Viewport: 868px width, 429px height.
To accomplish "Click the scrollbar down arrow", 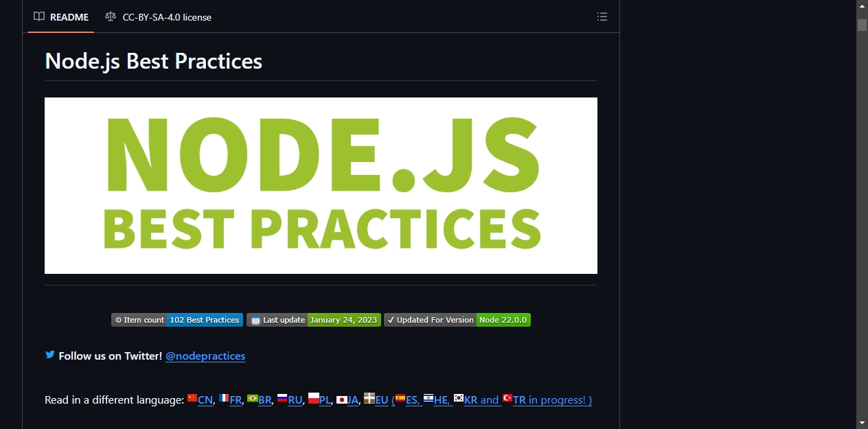I will coord(862,422).
